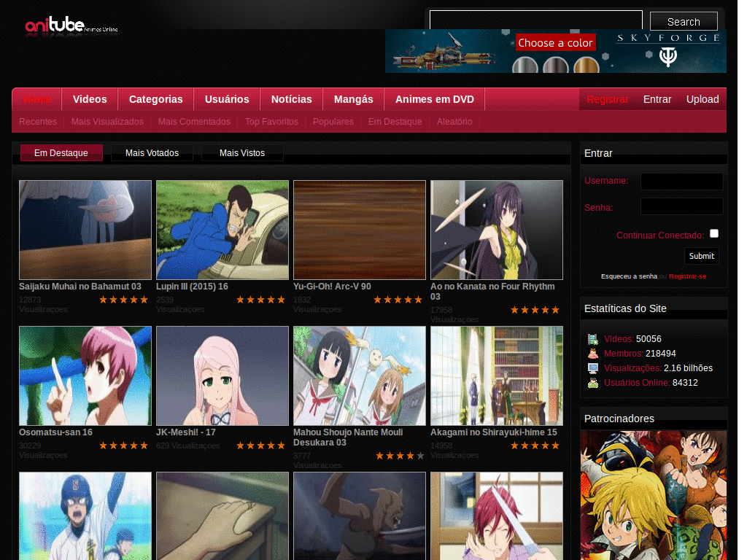Open the Aleatório submenu link
This screenshot has height=560, width=747.
click(x=454, y=122)
